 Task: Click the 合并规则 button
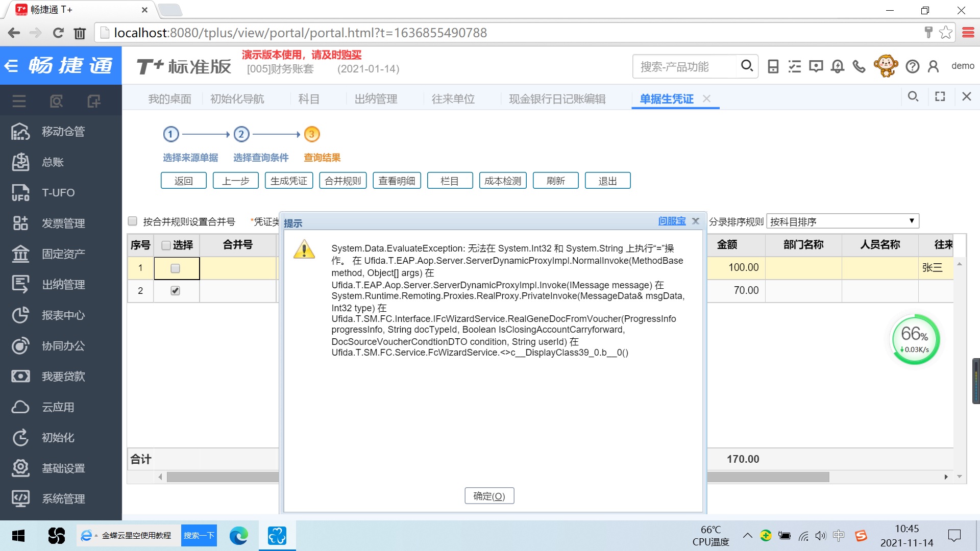click(x=343, y=181)
